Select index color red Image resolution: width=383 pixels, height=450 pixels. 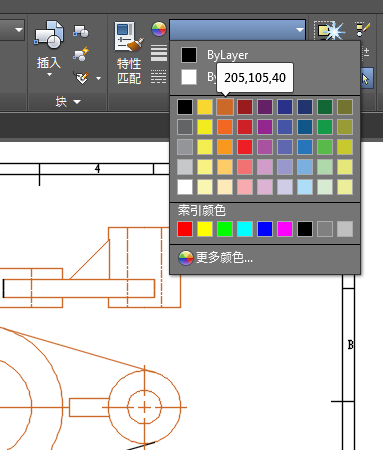point(185,229)
